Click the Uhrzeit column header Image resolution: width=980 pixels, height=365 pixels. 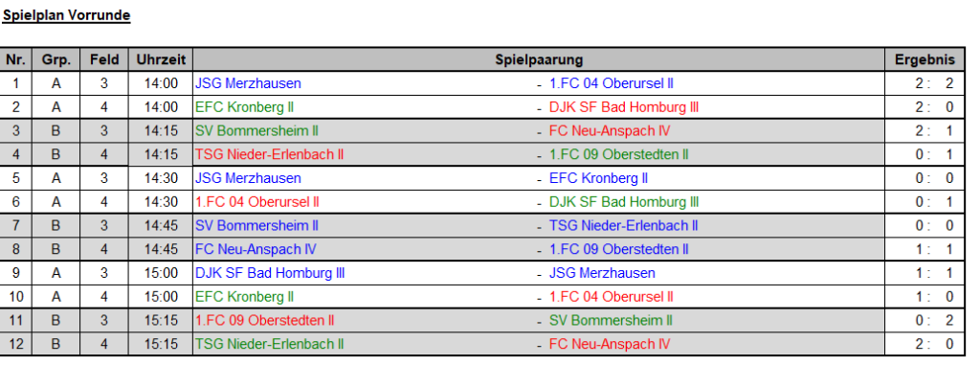(x=161, y=60)
